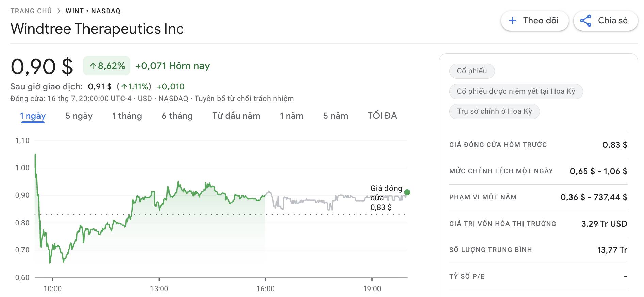The image size is (644, 297).
Task: Open WINT • NASDAQ breadcrumb
Action: [x=93, y=11]
